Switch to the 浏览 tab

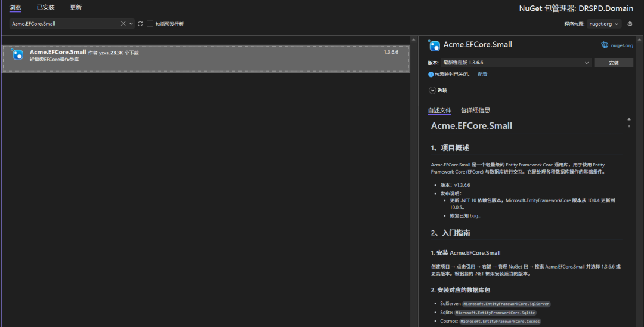pos(15,7)
